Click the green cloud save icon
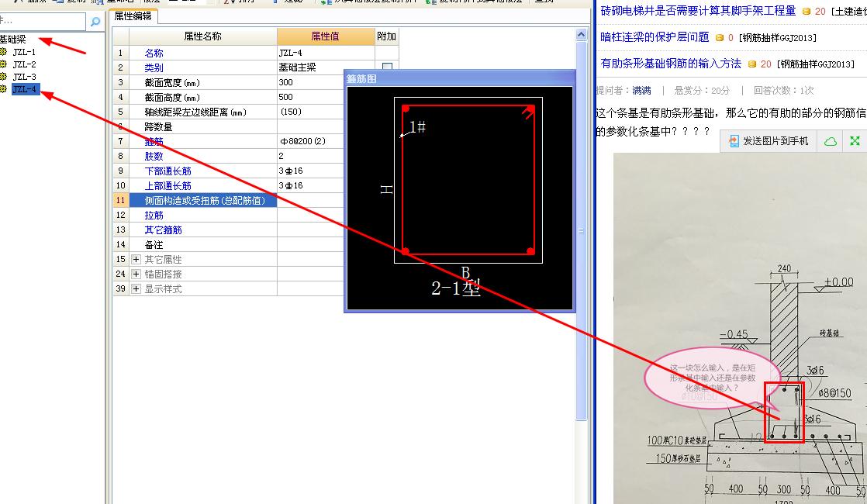Viewport: 867px width, 504px height. point(830,141)
